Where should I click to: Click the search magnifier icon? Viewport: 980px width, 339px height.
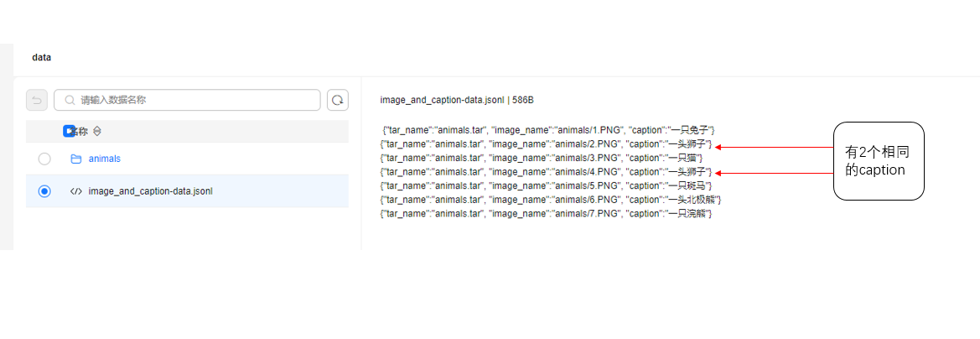[70, 100]
